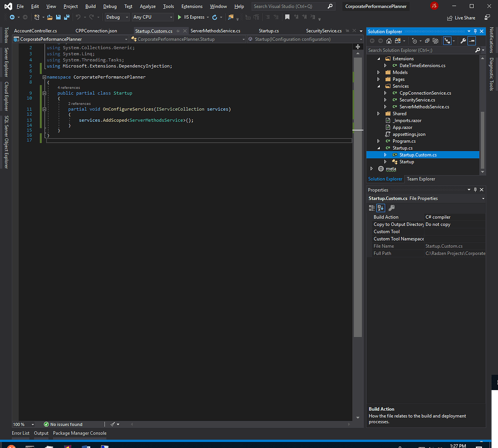Click the browser Refresh icon in toolbar
Viewport: 498px width, 448px height.
tap(215, 17)
